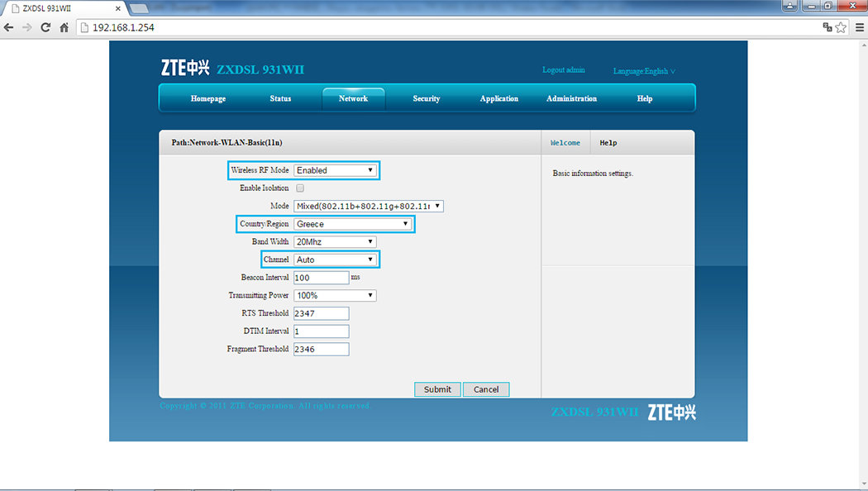868x491 pixels.
Task: Expand the Channel dropdown
Action: click(335, 259)
